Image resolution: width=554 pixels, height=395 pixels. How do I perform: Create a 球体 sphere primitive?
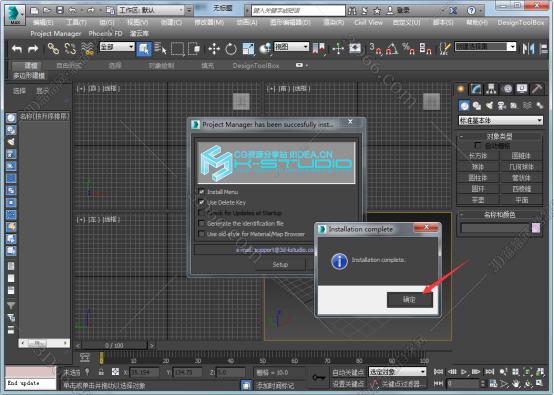pos(478,167)
